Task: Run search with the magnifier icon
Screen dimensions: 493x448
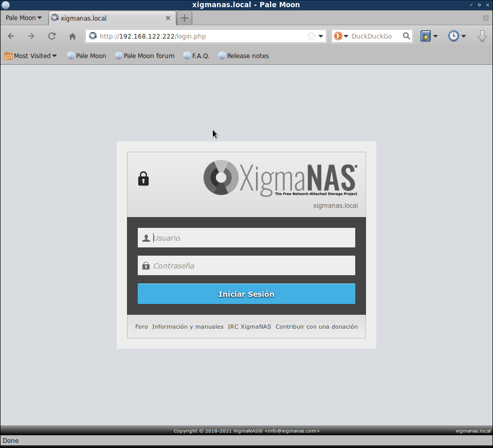Action: click(407, 36)
